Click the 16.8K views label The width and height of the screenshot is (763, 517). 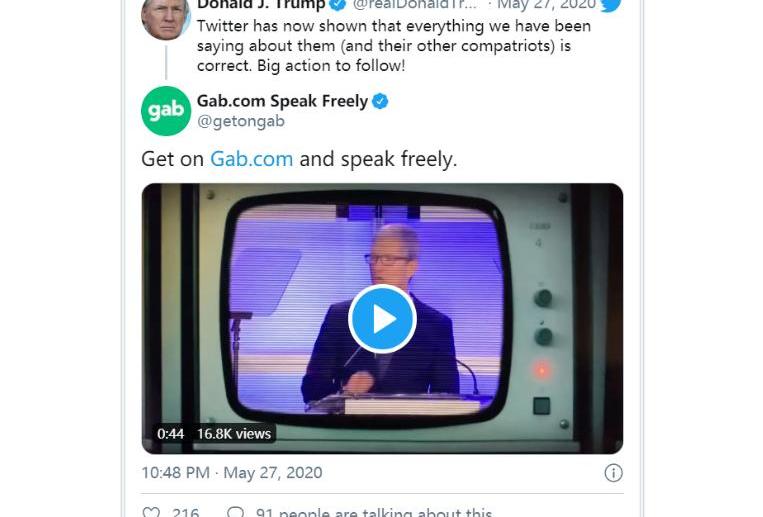click(x=234, y=434)
